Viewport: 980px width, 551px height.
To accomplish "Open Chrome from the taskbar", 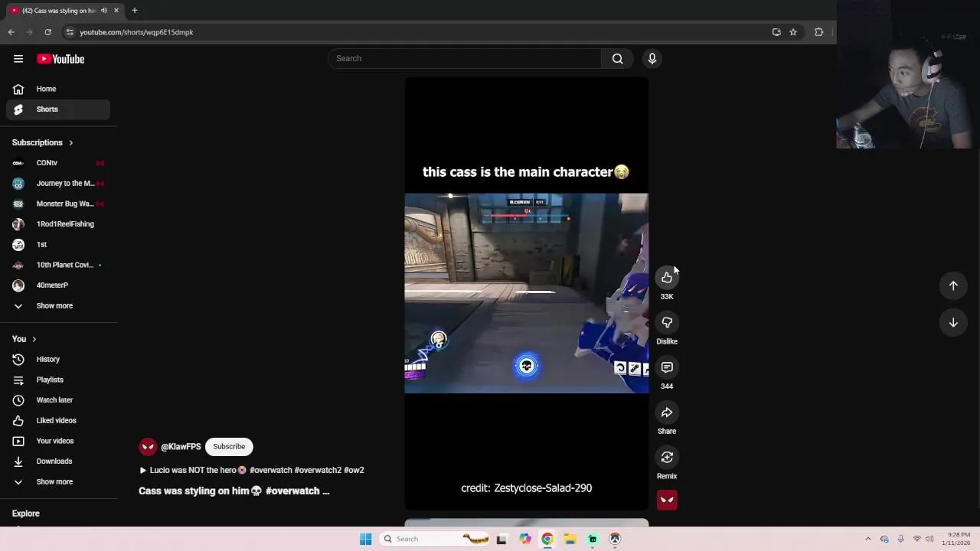I will (547, 539).
